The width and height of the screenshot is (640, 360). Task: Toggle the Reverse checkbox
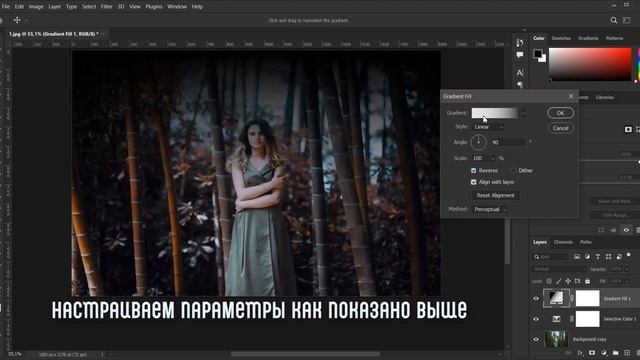point(473,170)
